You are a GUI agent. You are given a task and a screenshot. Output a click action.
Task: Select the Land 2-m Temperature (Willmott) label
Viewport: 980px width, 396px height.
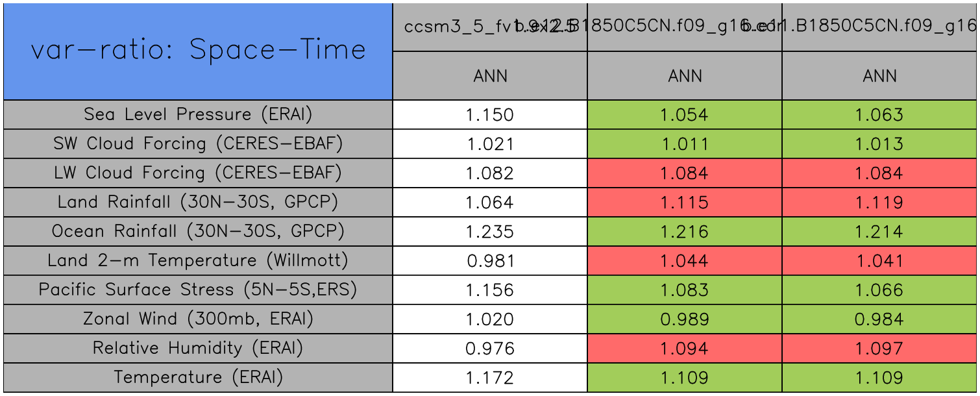pyautogui.click(x=198, y=260)
